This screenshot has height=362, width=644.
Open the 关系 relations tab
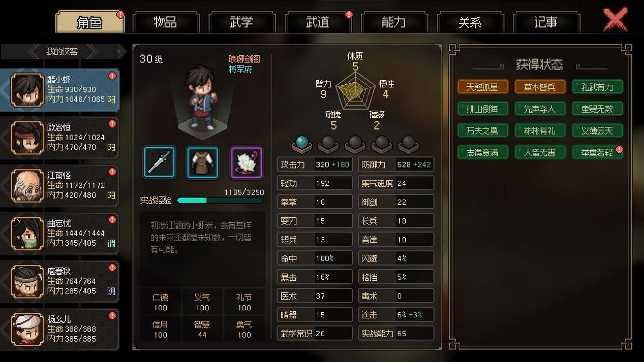(x=470, y=22)
